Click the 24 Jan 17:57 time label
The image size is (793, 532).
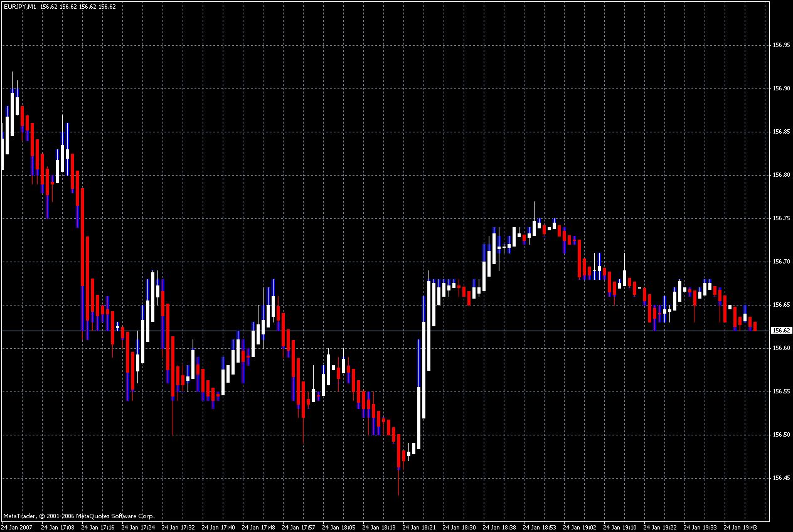coord(299,527)
